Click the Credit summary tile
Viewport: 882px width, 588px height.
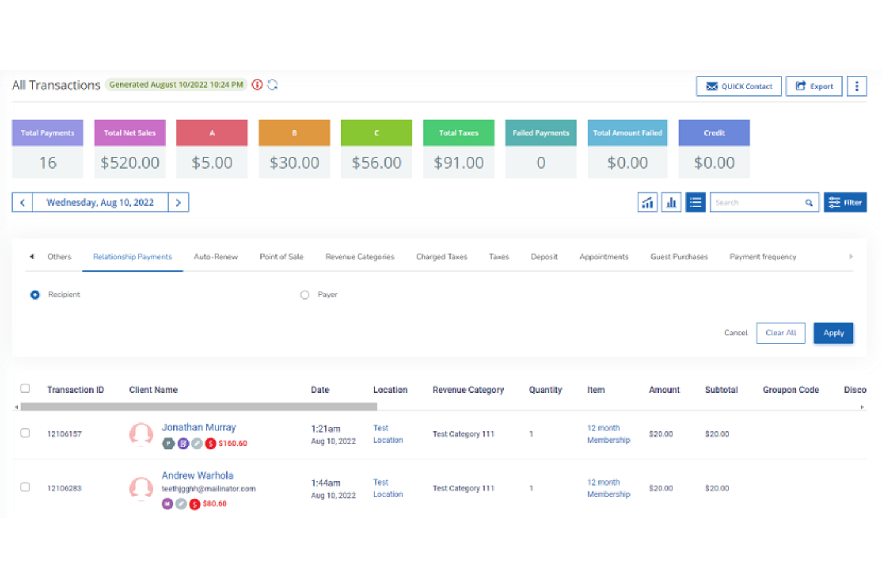click(714, 149)
